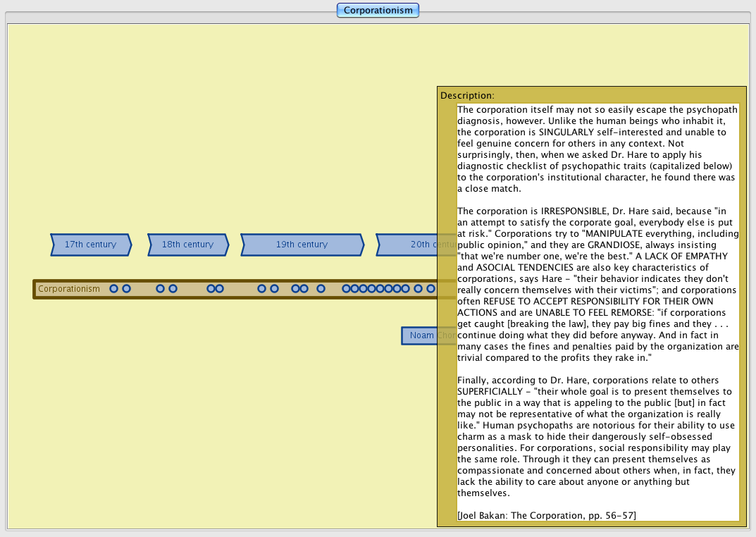The image size is (756, 537).
Task: Select the Noam Chomsky timeline box
Action: [x=420, y=335]
